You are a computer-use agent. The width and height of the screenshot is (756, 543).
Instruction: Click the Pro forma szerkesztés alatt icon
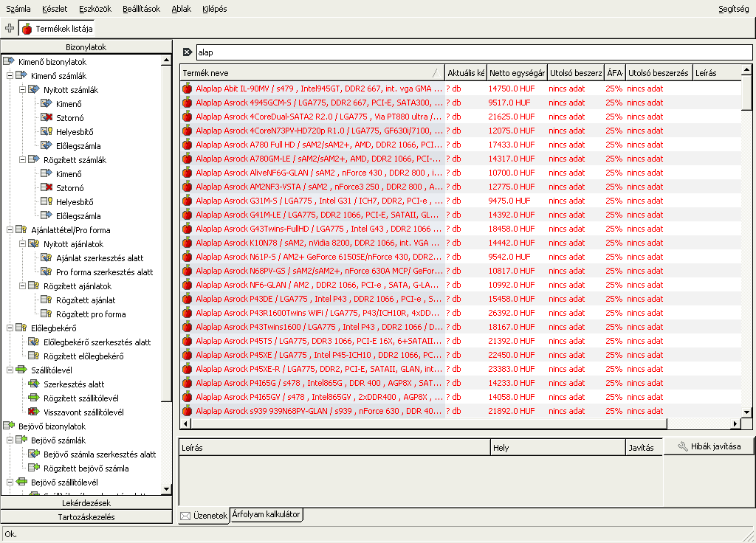tap(47, 271)
